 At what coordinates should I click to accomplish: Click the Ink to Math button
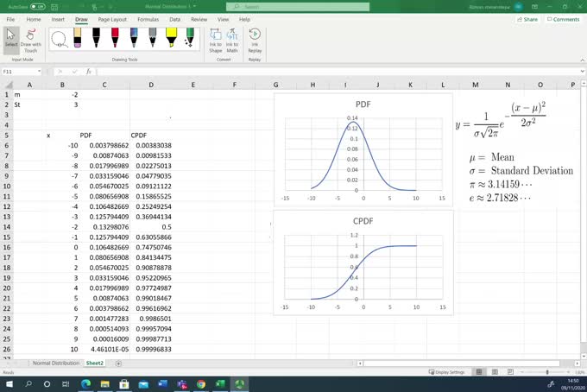click(x=233, y=40)
